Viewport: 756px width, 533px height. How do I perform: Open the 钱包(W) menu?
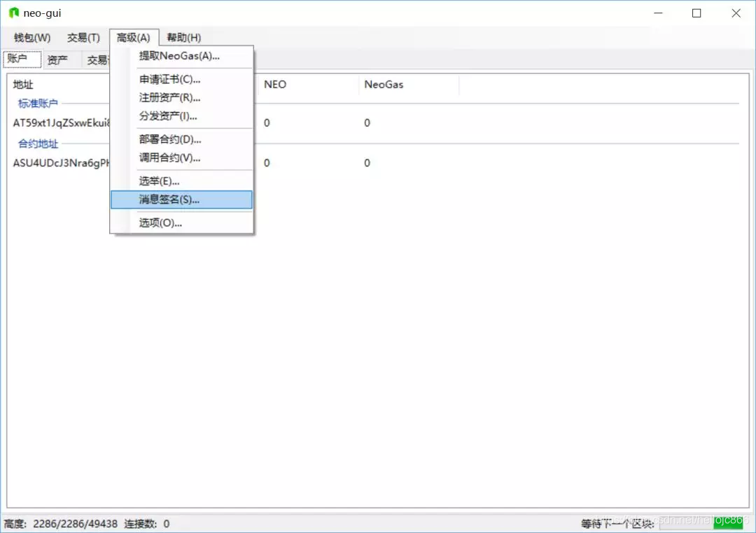(x=31, y=38)
